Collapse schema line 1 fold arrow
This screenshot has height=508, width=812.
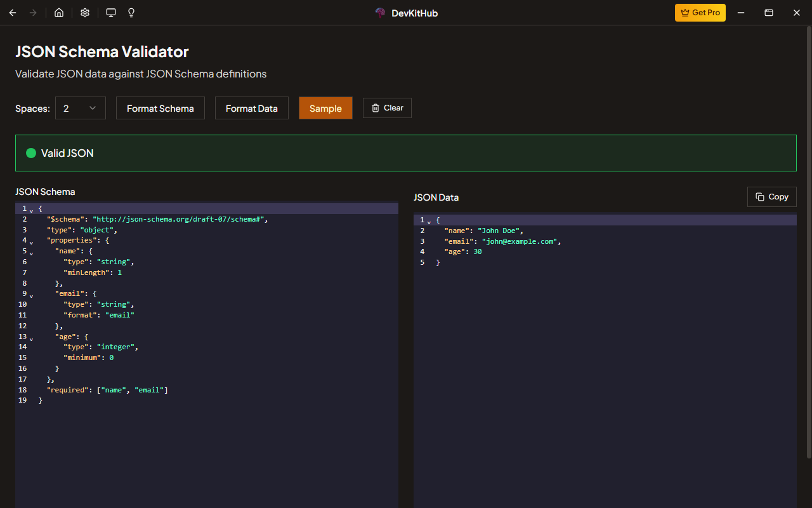point(32,210)
